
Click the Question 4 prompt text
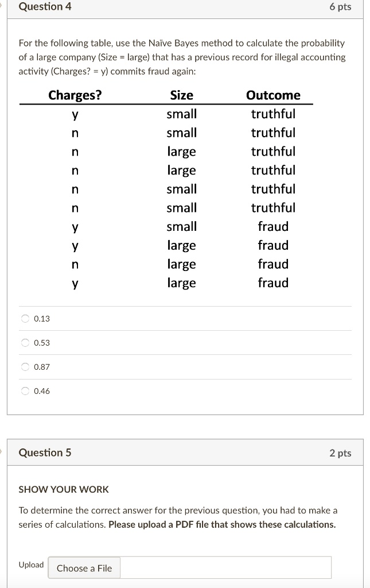point(181,57)
